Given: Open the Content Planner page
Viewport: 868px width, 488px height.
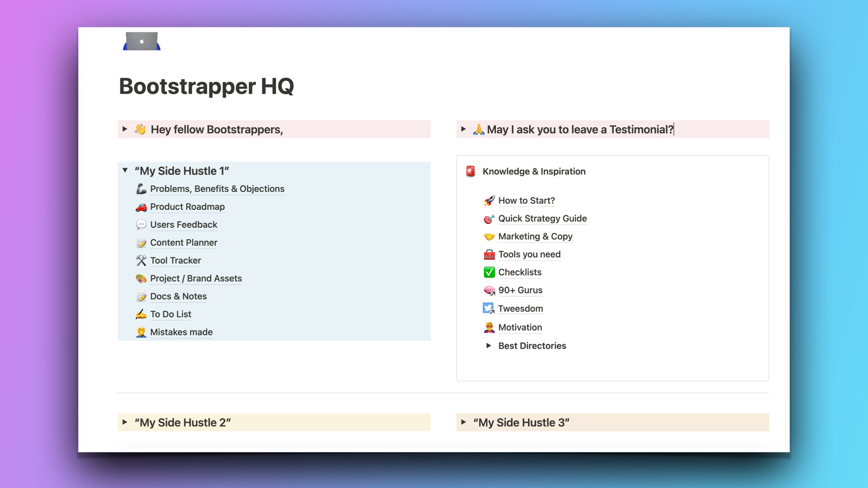Looking at the screenshot, I should [x=184, y=243].
